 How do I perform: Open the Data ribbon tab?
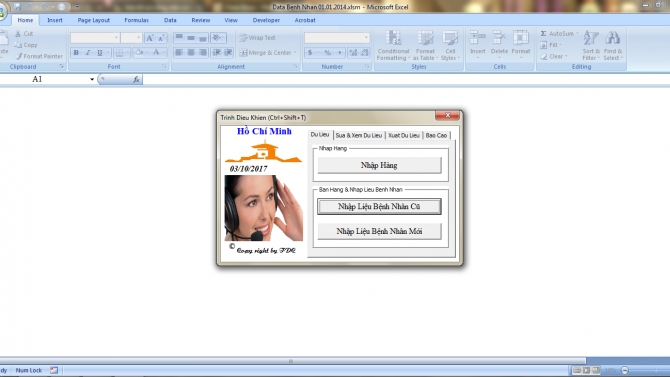pyautogui.click(x=170, y=20)
